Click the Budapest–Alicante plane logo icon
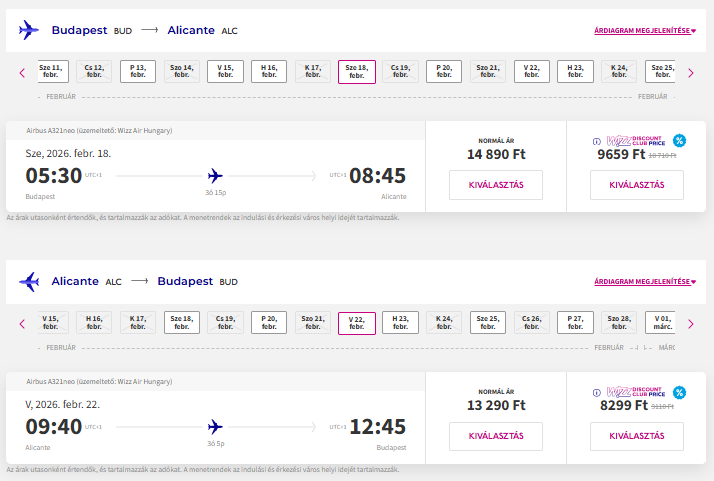Viewport: 714px width, 481px height. 29,31
